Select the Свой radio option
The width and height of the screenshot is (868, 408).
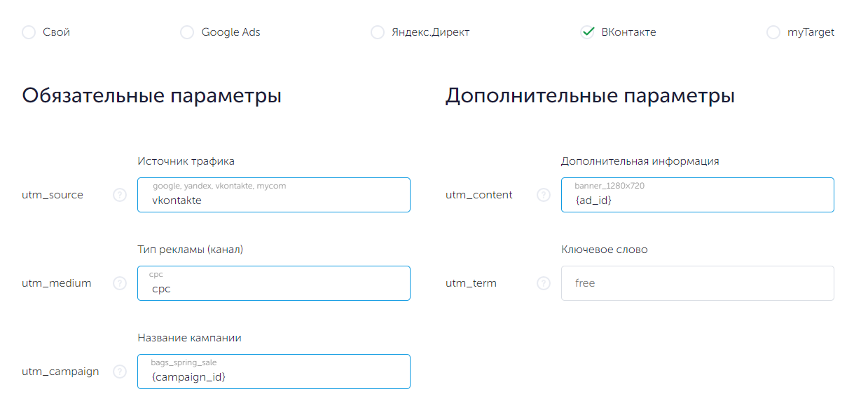(29, 32)
